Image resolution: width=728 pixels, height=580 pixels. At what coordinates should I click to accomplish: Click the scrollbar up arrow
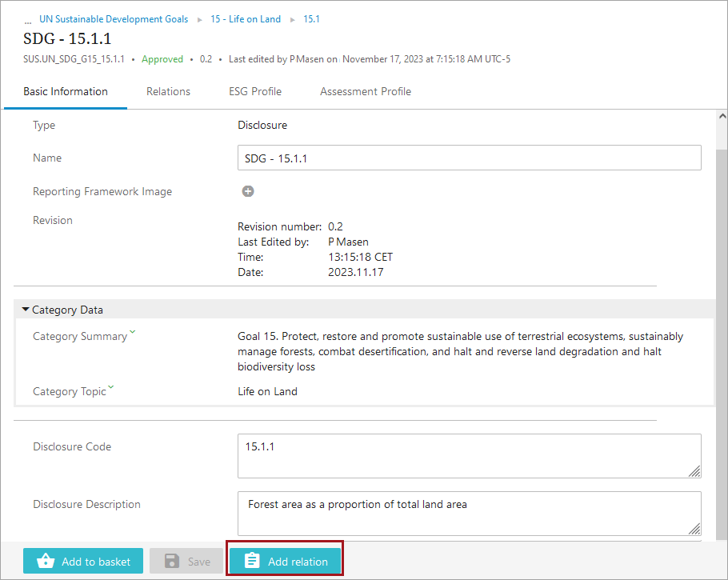tap(721, 117)
